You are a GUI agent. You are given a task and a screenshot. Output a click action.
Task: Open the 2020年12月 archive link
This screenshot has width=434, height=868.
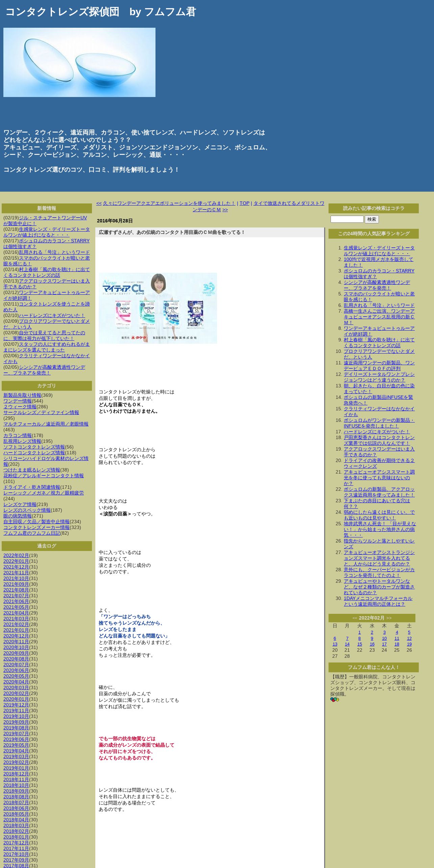coord(16,636)
